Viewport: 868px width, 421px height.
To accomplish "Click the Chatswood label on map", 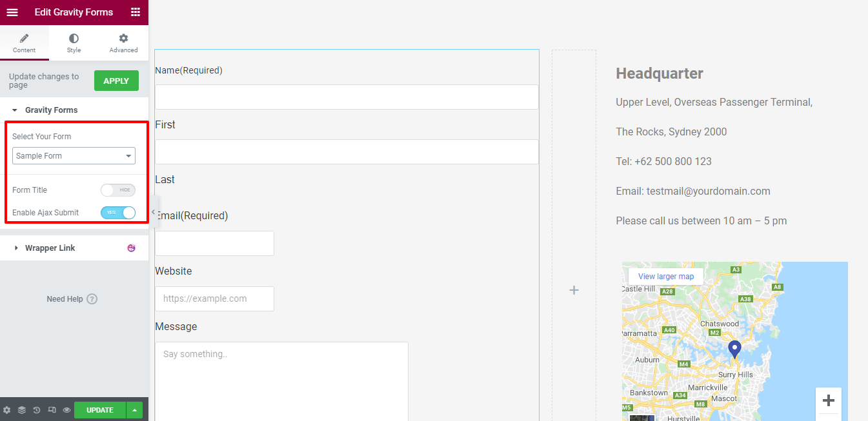I will (720, 324).
